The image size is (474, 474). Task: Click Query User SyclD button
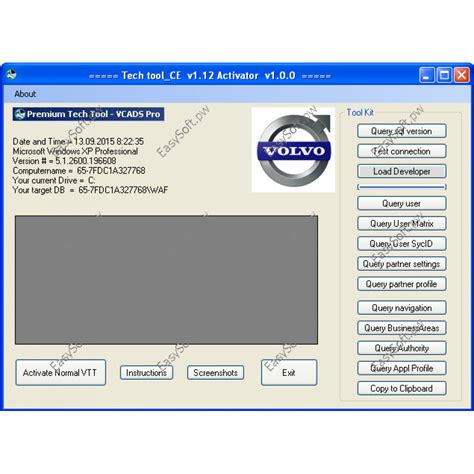pyautogui.click(x=402, y=244)
